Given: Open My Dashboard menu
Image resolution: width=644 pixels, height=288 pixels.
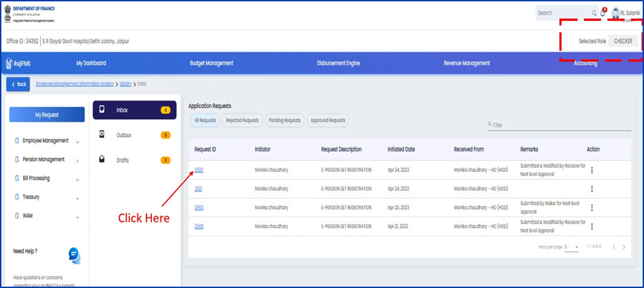Looking at the screenshot, I should click(91, 63).
